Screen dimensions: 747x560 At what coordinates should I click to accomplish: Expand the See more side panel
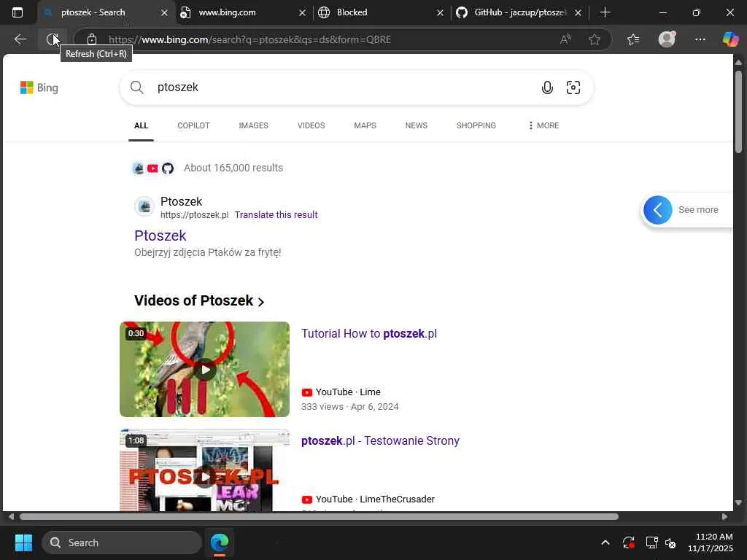coord(686,210)
